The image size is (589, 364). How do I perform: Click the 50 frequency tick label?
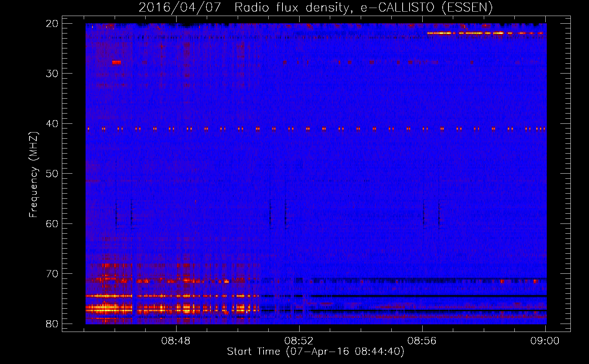tap(52, 174)
